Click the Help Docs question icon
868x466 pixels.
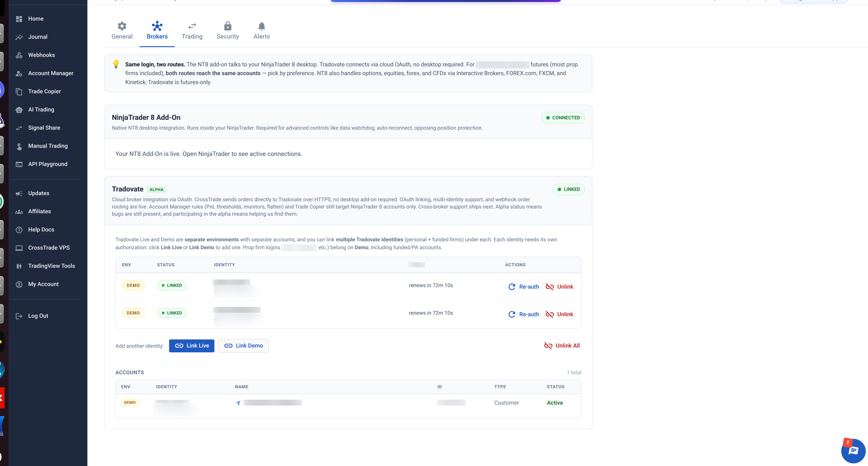[x=19, y=230]
